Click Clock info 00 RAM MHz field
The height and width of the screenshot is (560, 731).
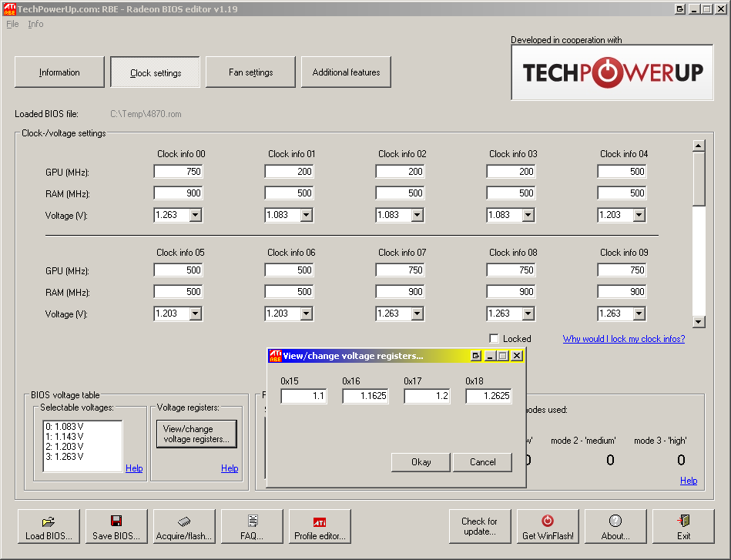pos(178,193)
